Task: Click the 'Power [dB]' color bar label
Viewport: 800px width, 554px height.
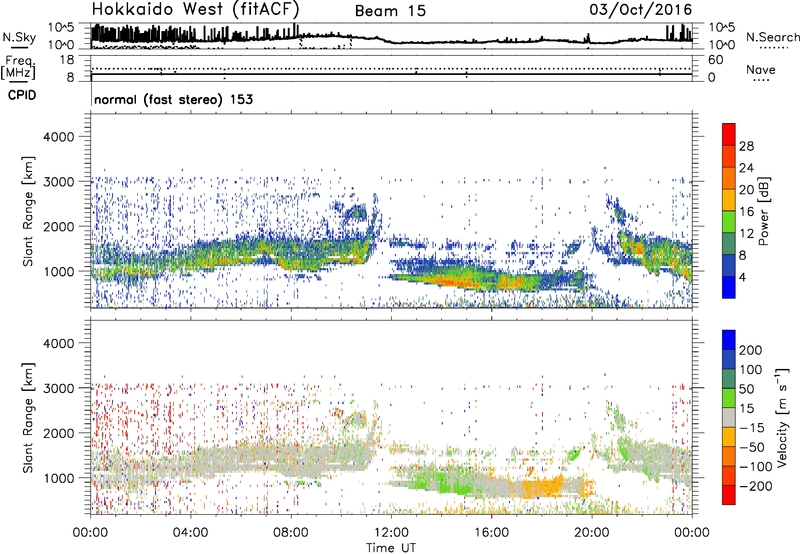Action: (763, 211)
